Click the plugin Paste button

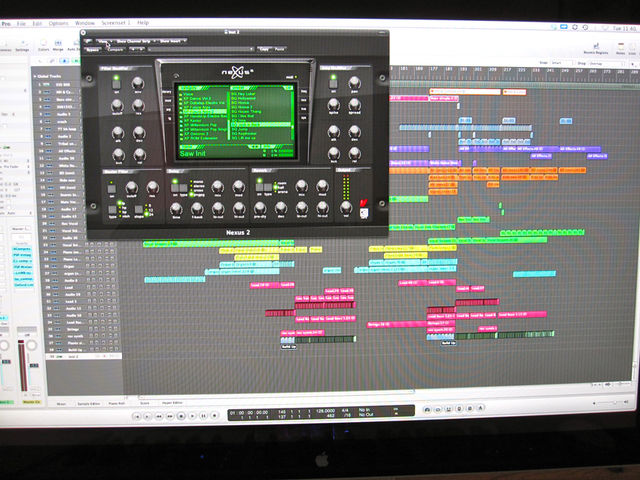[x=280, y=49]
